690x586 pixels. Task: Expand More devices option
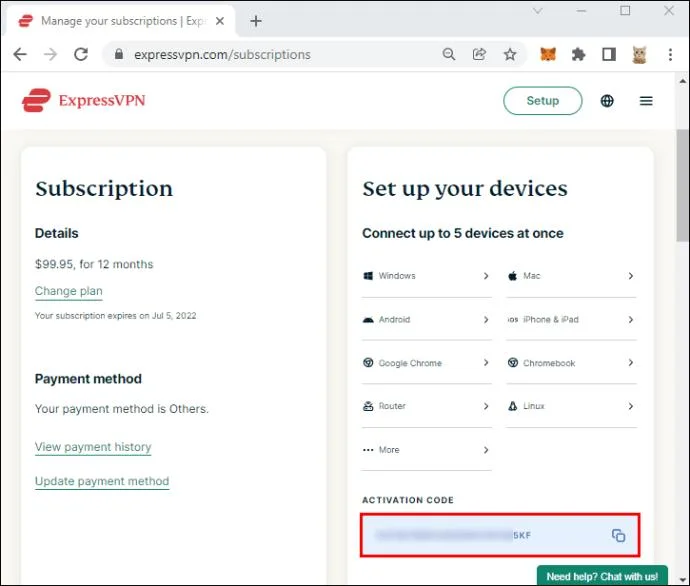tap(426, 450)
